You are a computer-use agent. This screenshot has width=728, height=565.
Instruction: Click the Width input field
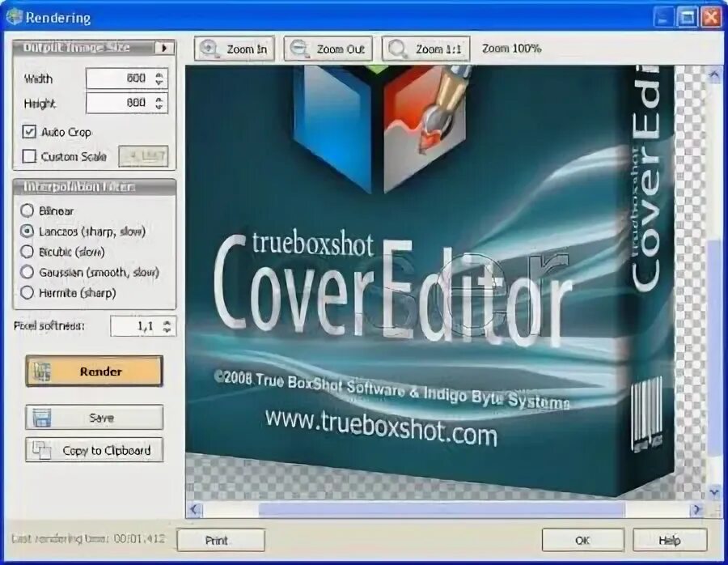click(x=126, y=78)
